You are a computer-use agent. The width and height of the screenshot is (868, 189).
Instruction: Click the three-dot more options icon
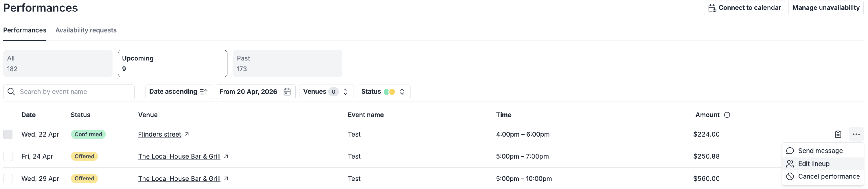(x=856, y=134)
